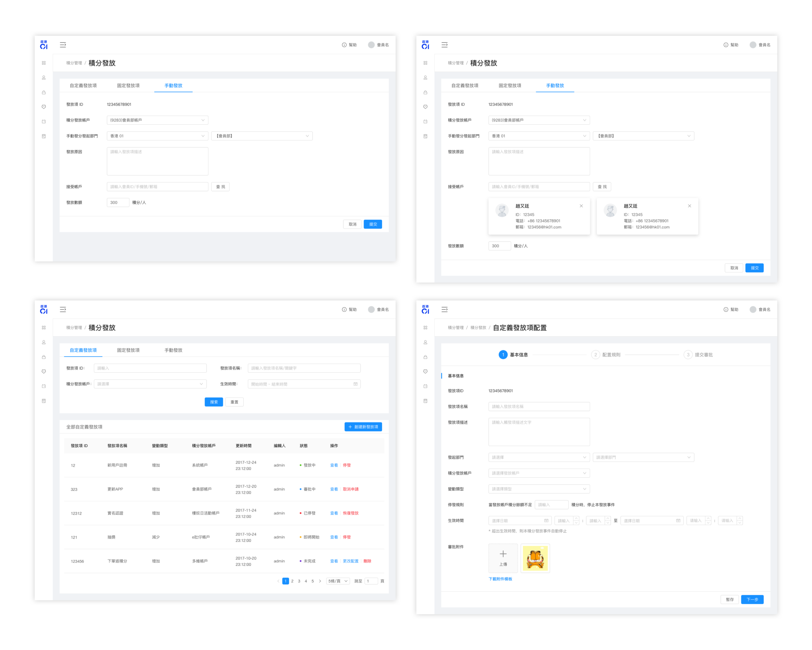Image resolution: width=812 pixels, height=650 pixels.
Task: Click the 搜索 search button
Action: 213,402
